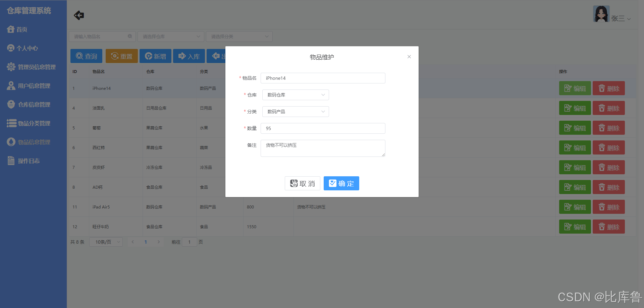Open the 10条/页 page size dropdown
The height and width of the screenshot is (308, 644).
click(x=106, y=242)
